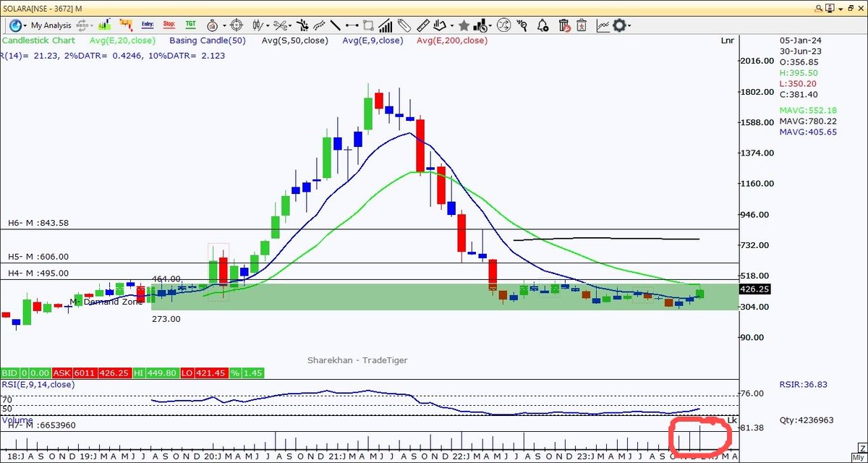Click the SOLARA[NSE - 3672] M title
The image size is (868, 463).
[x=43, y=7]
